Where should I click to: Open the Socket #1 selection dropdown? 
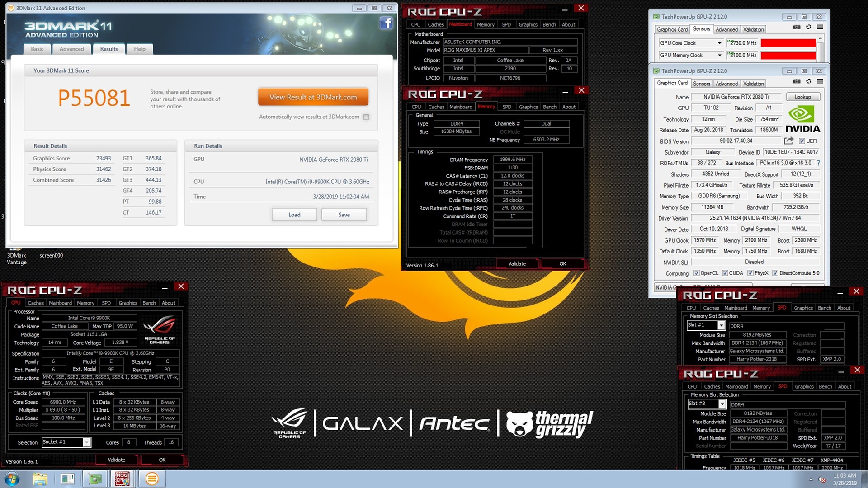[86, 442]
